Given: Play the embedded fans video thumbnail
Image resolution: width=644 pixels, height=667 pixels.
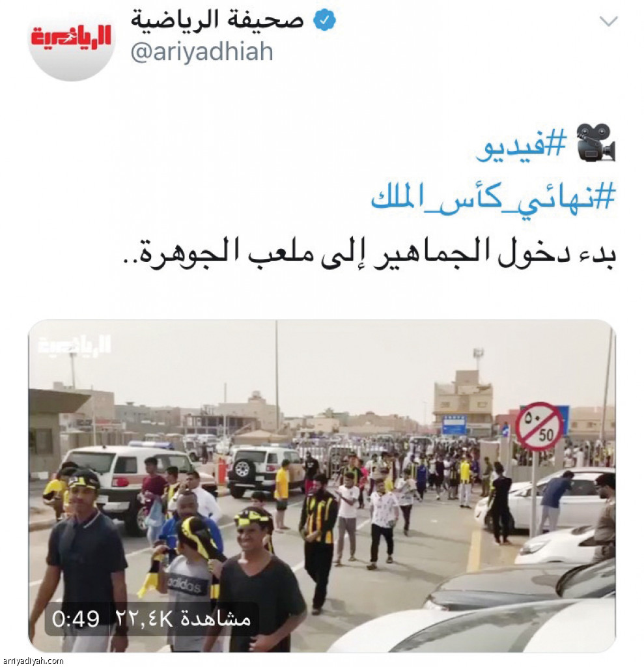Looking at the screenshot, I should 322,485.
